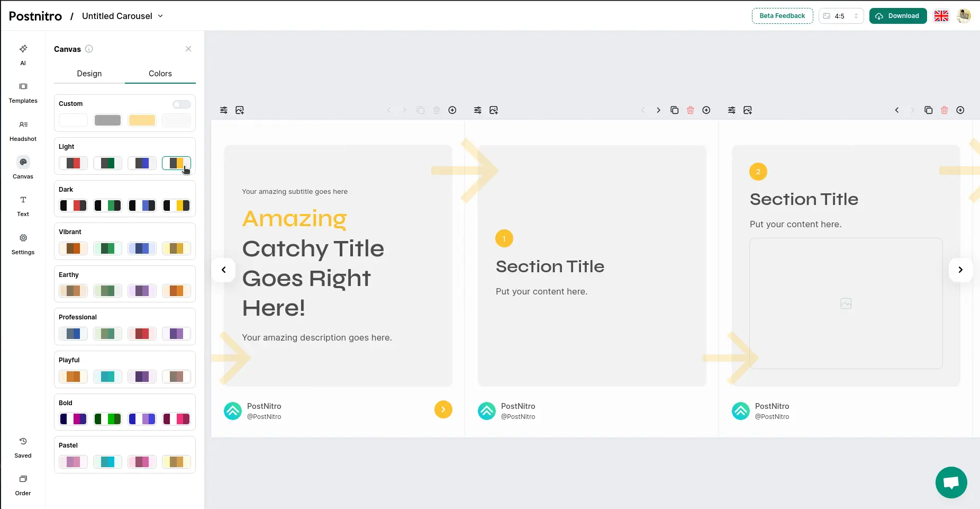
Task: Open the Headshot panel
Action: (23, 130)
